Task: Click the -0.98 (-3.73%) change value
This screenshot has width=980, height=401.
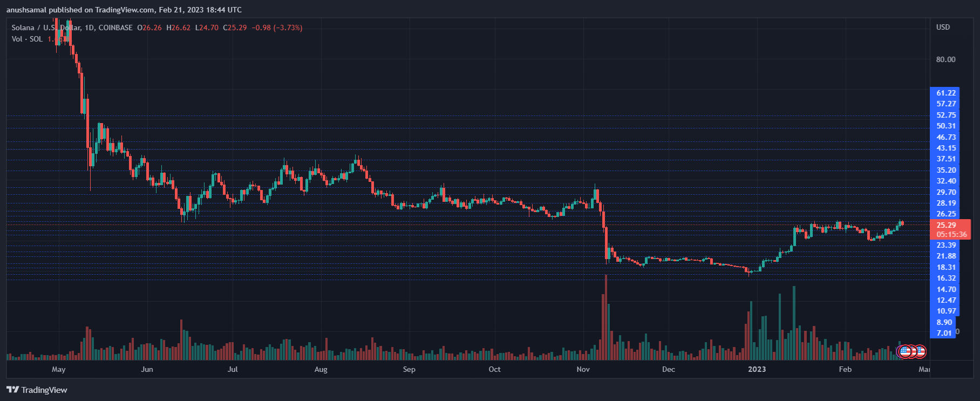Action: click(x=277, y=28)
